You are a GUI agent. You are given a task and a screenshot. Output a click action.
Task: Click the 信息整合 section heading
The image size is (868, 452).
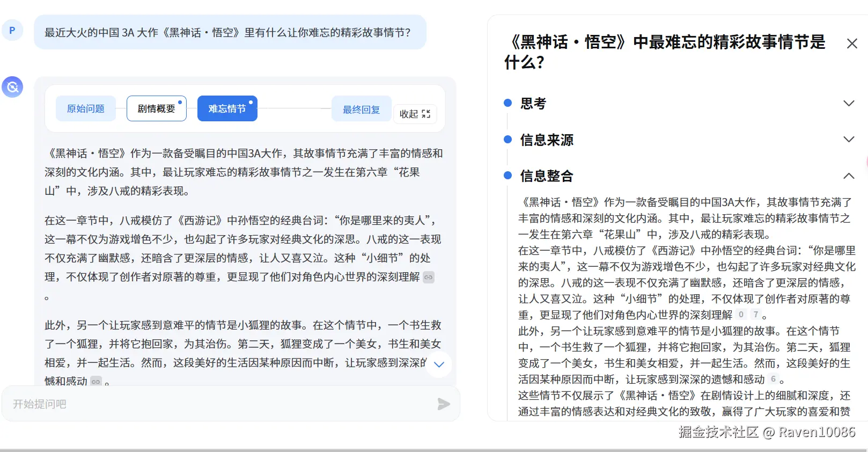(547, 176)
